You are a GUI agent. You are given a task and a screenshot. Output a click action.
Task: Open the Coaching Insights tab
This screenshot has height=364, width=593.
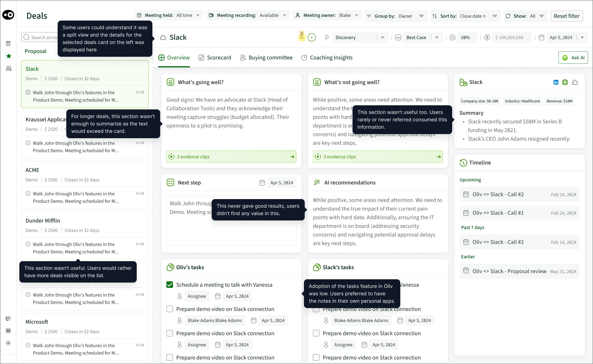point(327,58)
